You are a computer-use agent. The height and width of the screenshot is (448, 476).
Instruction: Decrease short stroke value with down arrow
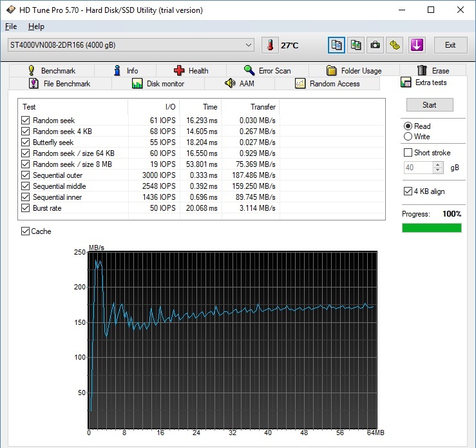437,170
